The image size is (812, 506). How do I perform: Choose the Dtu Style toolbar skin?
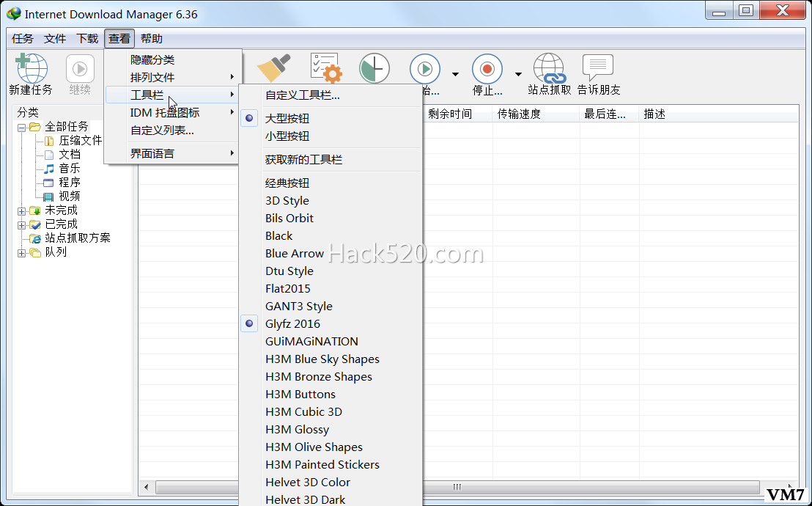pyautogui.click(x=289, y=271)
